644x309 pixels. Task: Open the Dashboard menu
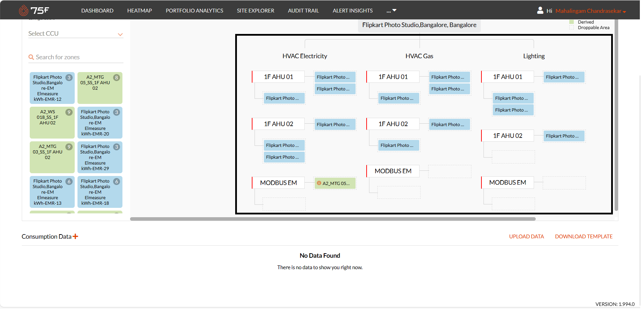[97, 10]
